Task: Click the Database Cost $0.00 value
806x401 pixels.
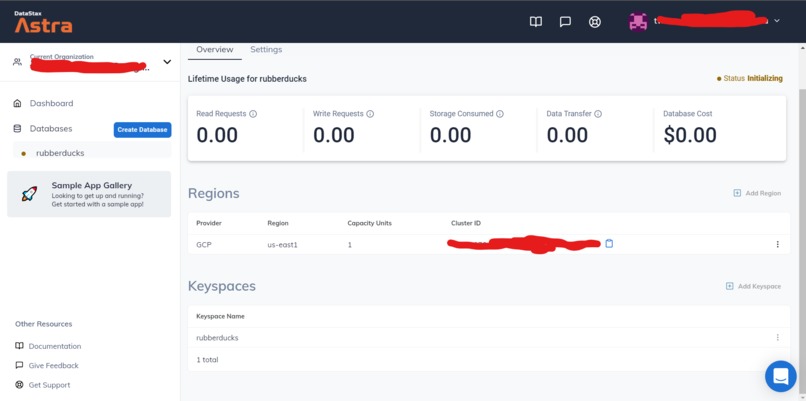Action: click(x=690, y=135)
